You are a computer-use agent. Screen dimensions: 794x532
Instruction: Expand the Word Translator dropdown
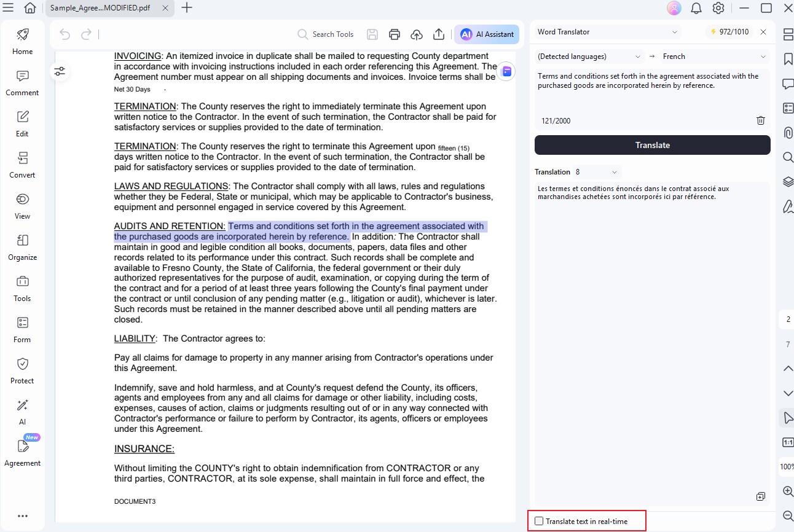(607, 32)
